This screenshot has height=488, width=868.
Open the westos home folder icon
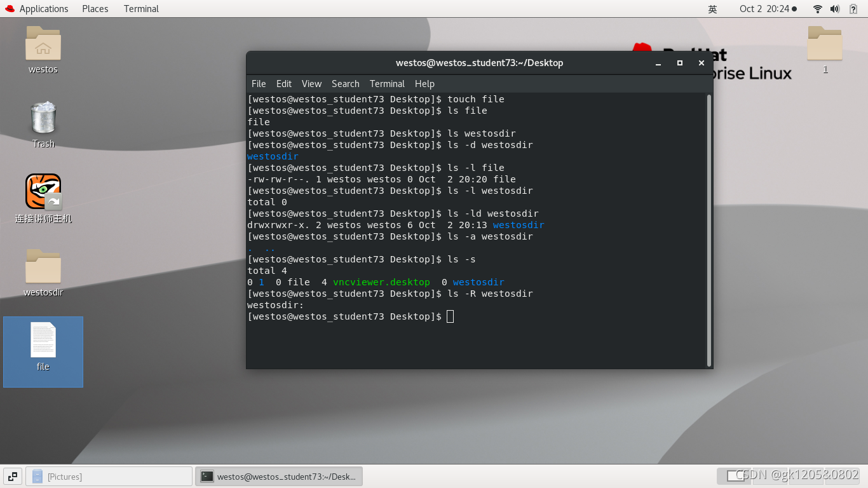click(43, 43)
